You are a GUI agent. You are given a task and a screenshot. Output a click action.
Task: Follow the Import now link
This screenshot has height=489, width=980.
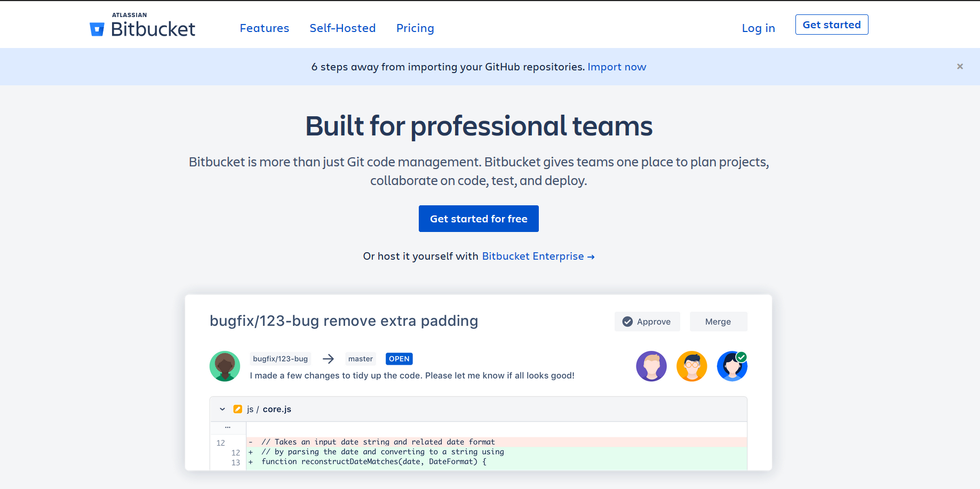click(x=617, y=67)
